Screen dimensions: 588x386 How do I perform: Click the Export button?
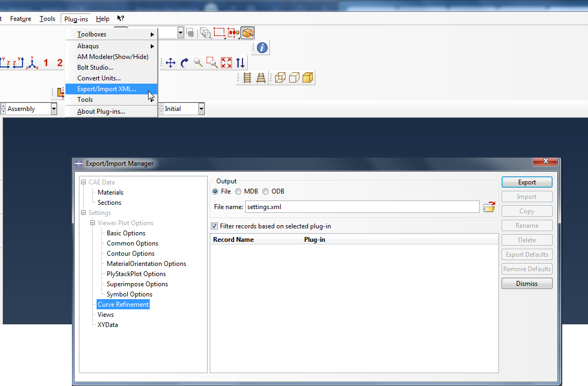pyautogui.click(x=526, y=182)
